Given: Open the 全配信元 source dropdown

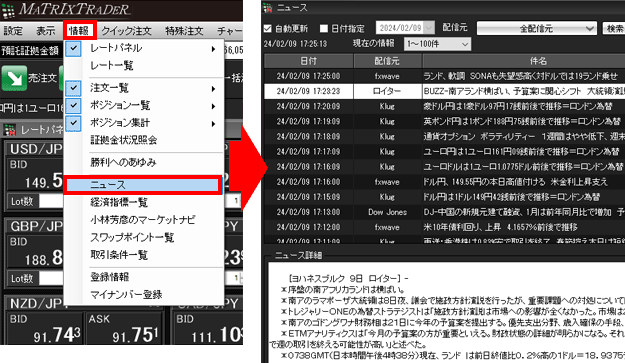Looking at the screenshot, I should (x=537, y=28).
